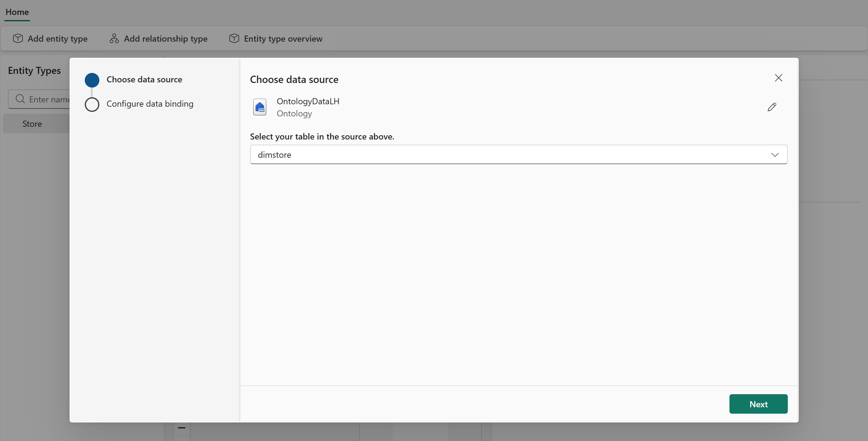Viewport: 868px width, 441px height.
Task: Click the Configure data binding step label
Action: (x=150, y=104)
